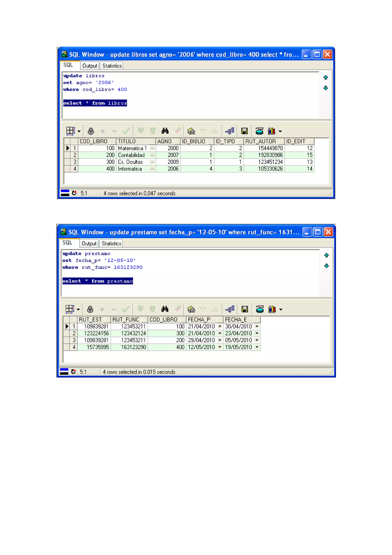
Task: Fetch last page in prestamo window
Action: [152, 309]
